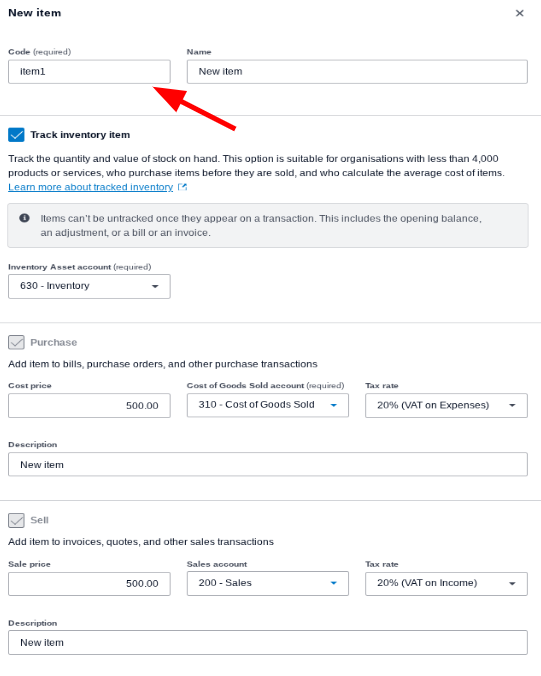Expand the 20% (VAT on Income) tax rate dropdown

click(446, 583)
